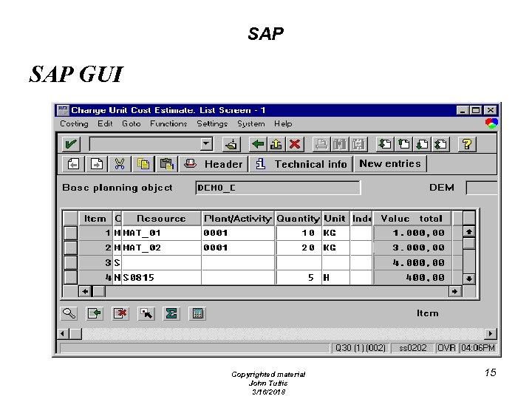The image size is (532, 399).
Task: Click quantity 10 cell in row 1
Action: (299, 233)
